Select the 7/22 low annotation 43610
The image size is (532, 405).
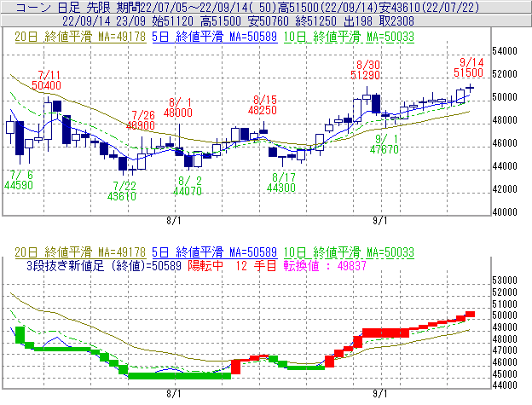[124, 196]
